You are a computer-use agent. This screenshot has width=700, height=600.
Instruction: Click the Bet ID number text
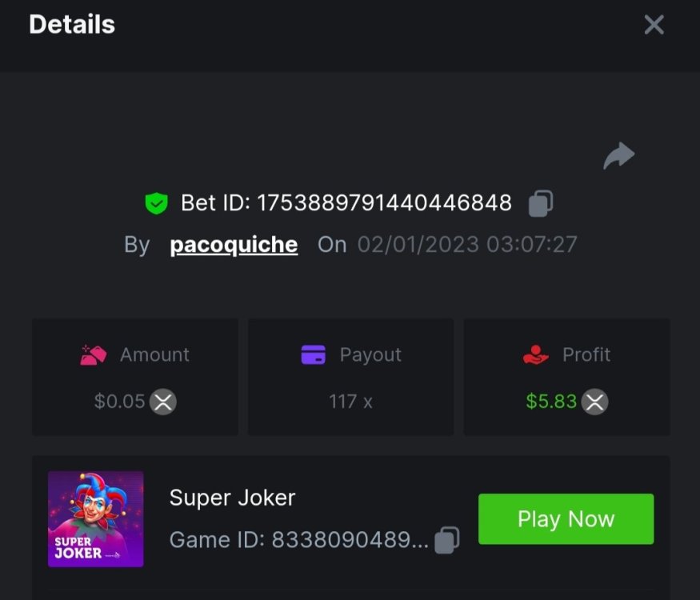coord(384,203)
